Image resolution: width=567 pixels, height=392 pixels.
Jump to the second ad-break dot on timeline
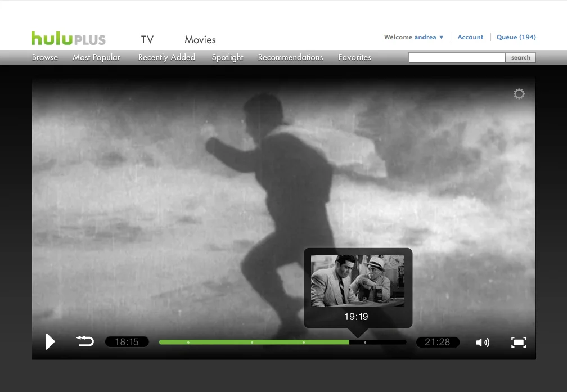[252, 342]
